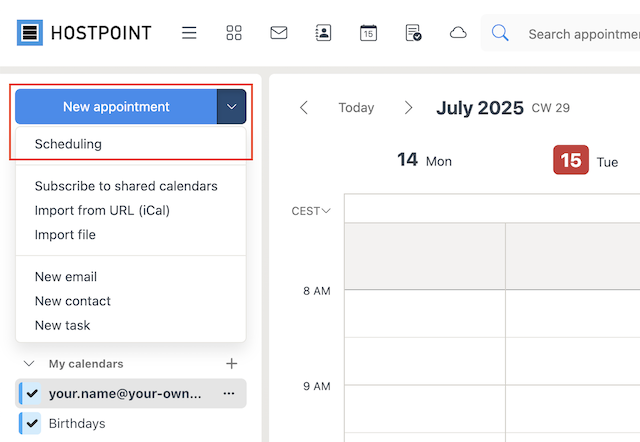Open the app launcher grid icon
Viewport: 640px width, 442px height.
pyautogui.click(x=234, y=33)
